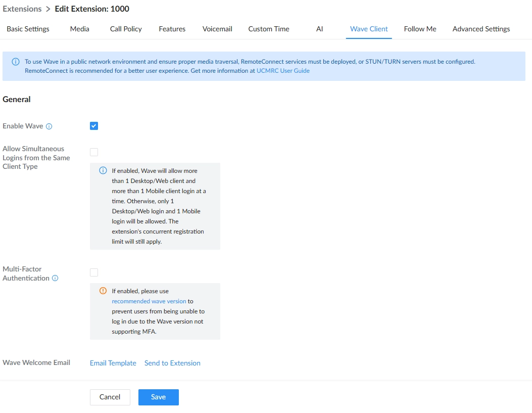This screenshot has height=413, width=532.
Task: Switch to the Media tab
Action: pos(80,29)
